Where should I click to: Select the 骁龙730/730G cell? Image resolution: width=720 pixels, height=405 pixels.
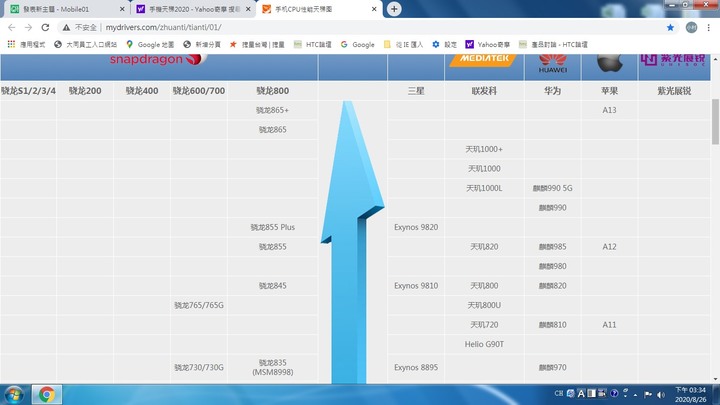point(199,367)
